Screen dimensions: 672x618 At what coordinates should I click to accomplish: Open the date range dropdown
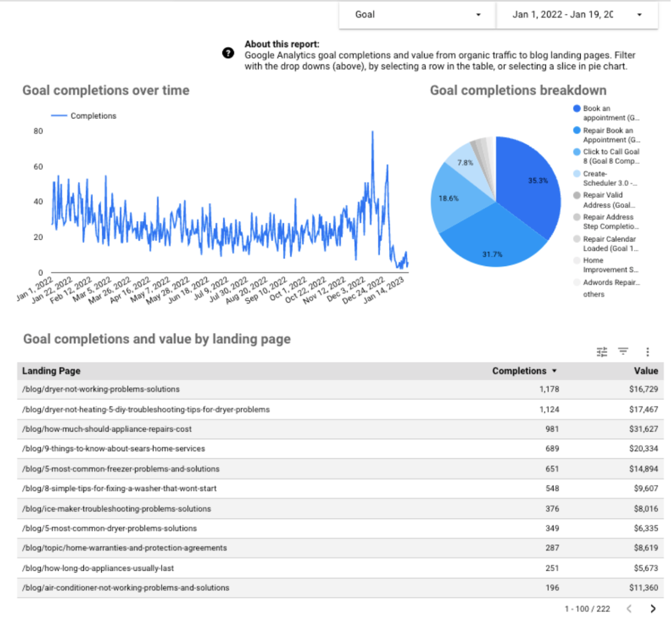coord(577,15)
